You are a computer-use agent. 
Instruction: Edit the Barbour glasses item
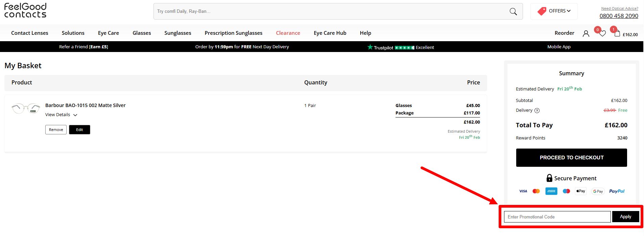coord(79,130)
